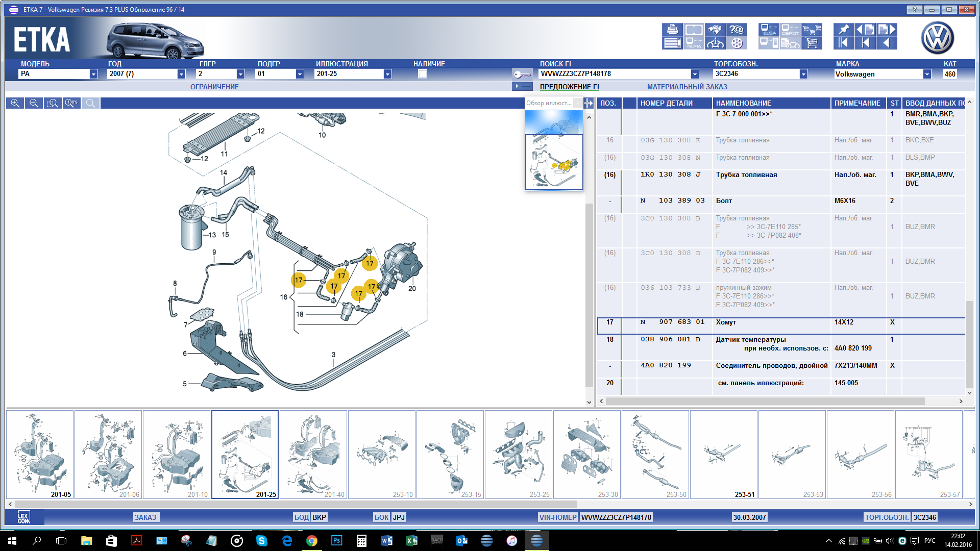Go to next illustration page icon
Image resolution: width=980 pixels, height=551 pixels.
(x=887, y=30)
